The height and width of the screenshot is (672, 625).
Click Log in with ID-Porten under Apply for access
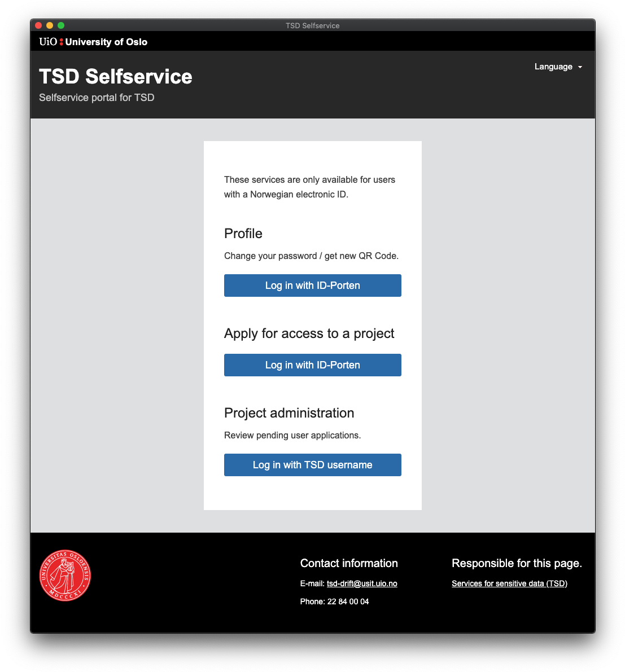[x=312, y=365]
